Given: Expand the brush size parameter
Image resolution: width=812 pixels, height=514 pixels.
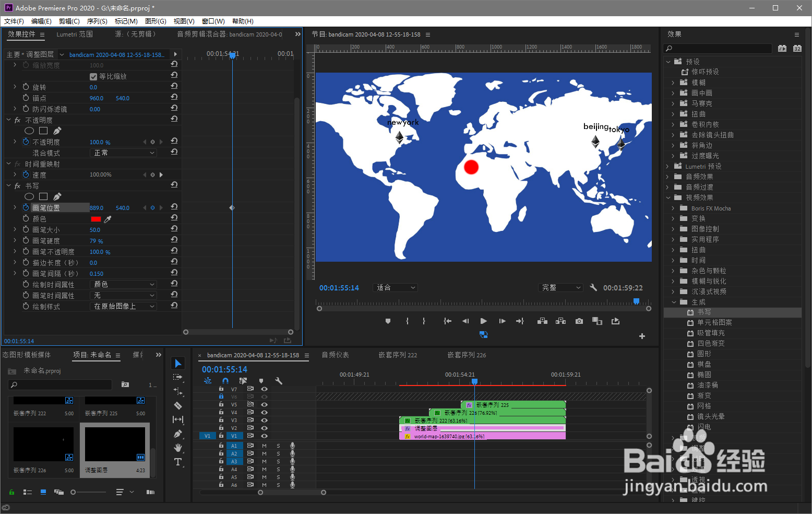Looking at the screenshot, I should pyautogui.click(x=15, y=229).
